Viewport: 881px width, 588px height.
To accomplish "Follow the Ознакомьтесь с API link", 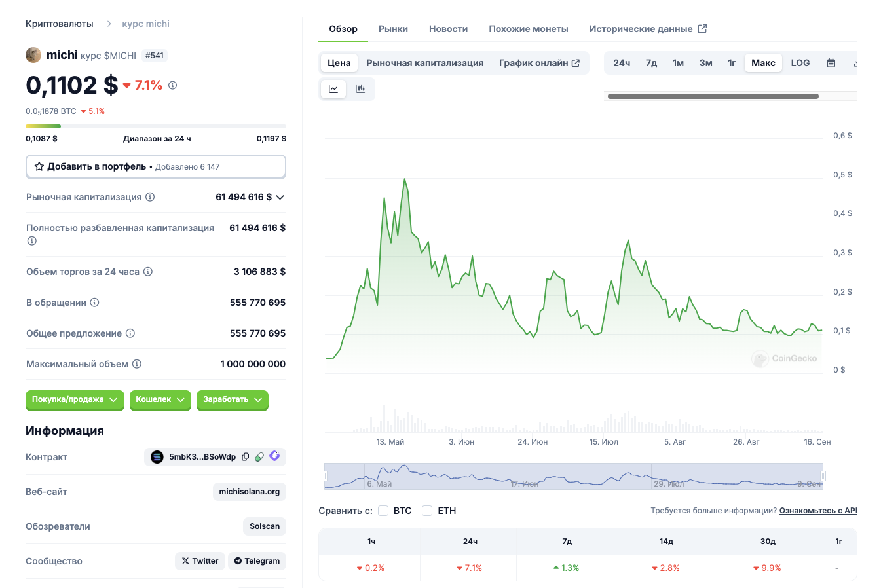I will 818,511.
